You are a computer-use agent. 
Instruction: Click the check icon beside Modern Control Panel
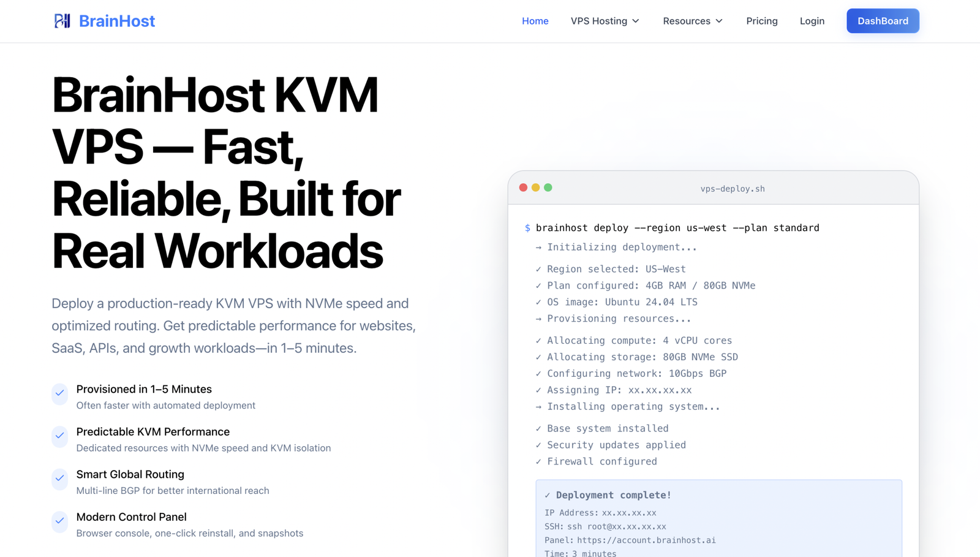(59, 521)
